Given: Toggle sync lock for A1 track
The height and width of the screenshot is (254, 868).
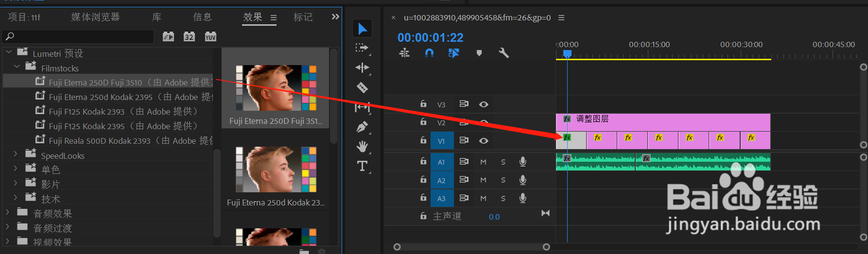Looking at the screenshot, I should 464,161.
